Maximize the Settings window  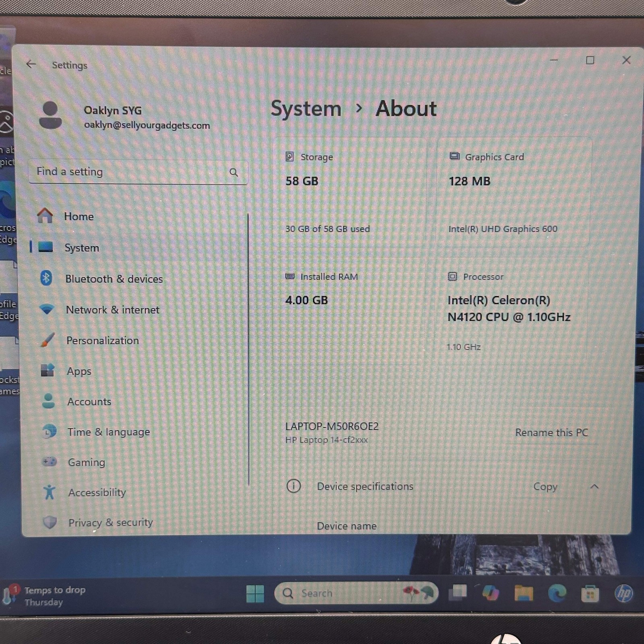coord(590,60)
